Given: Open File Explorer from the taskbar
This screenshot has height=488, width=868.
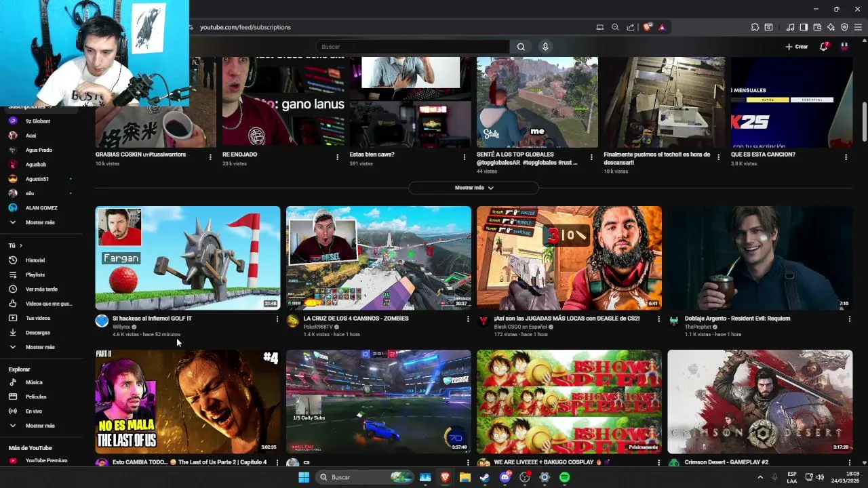Looking at the screenshot, I should [465, 477].
